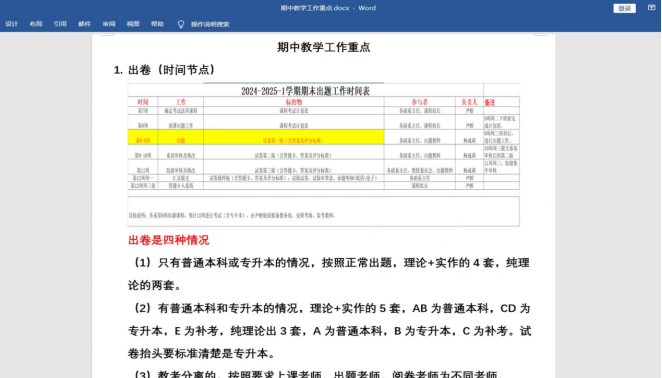Image resolution: width=662 pixels, height=378 pixels.
Task: Select the 期末出题工作时间表 table image
Action: [x=324, y=155]
